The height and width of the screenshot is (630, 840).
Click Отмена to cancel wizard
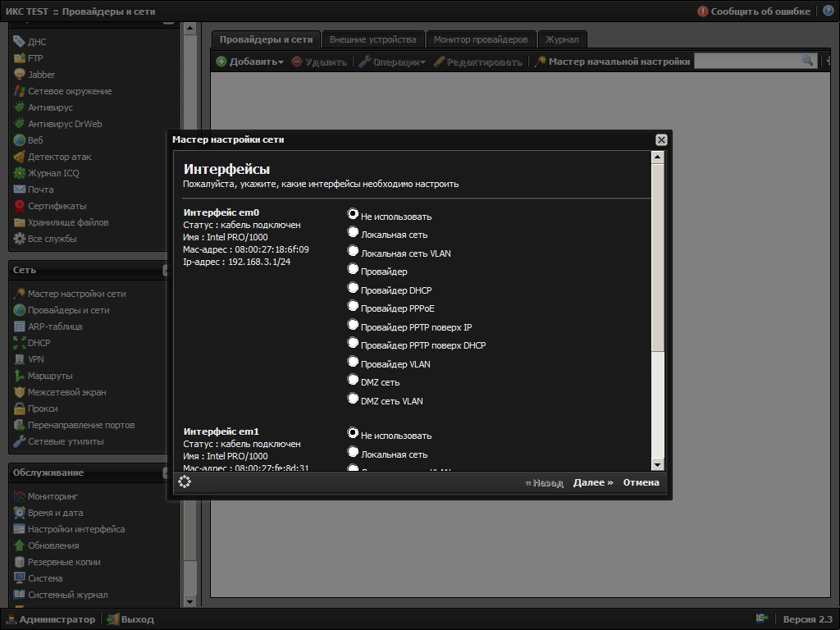pos(641,482)
